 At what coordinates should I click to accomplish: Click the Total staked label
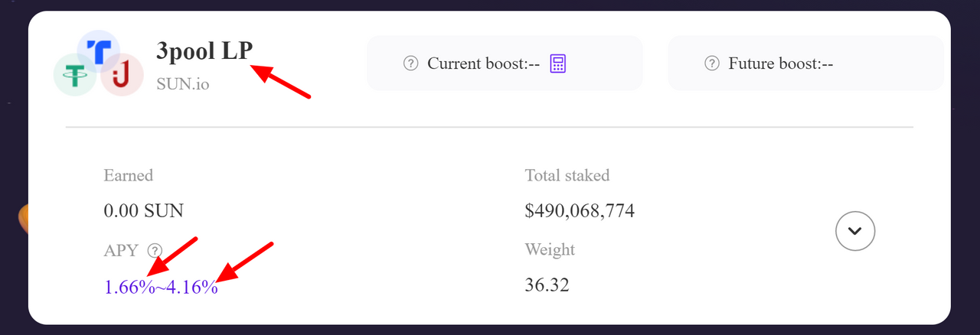(567, 175)
